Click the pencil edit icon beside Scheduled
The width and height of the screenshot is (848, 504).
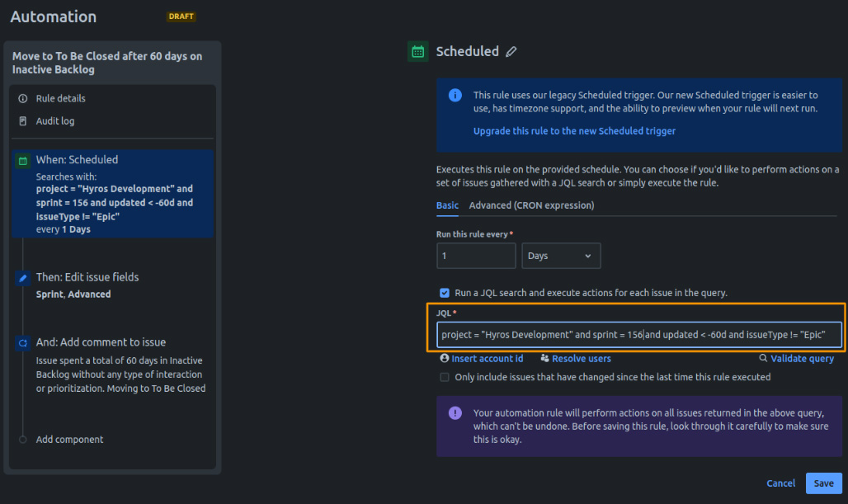511,52
